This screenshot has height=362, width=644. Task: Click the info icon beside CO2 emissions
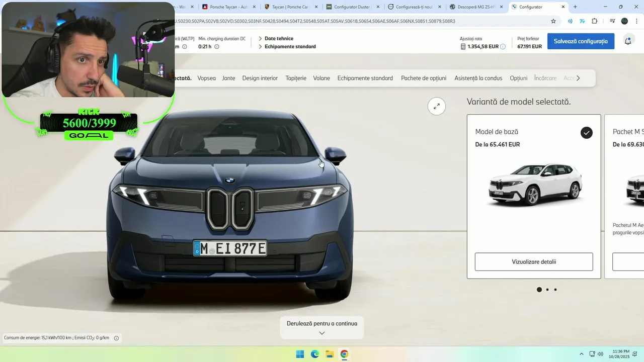[x=116, y=338]
